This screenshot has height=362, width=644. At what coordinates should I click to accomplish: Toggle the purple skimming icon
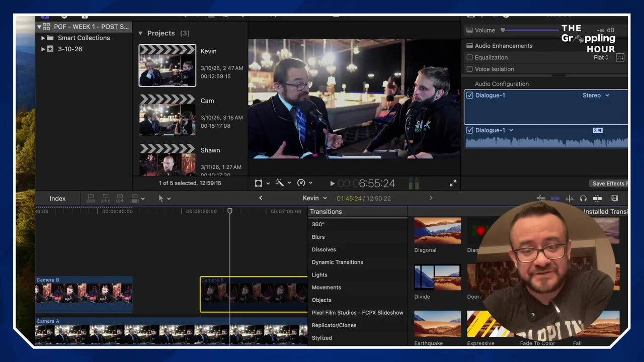pos(555,199)
